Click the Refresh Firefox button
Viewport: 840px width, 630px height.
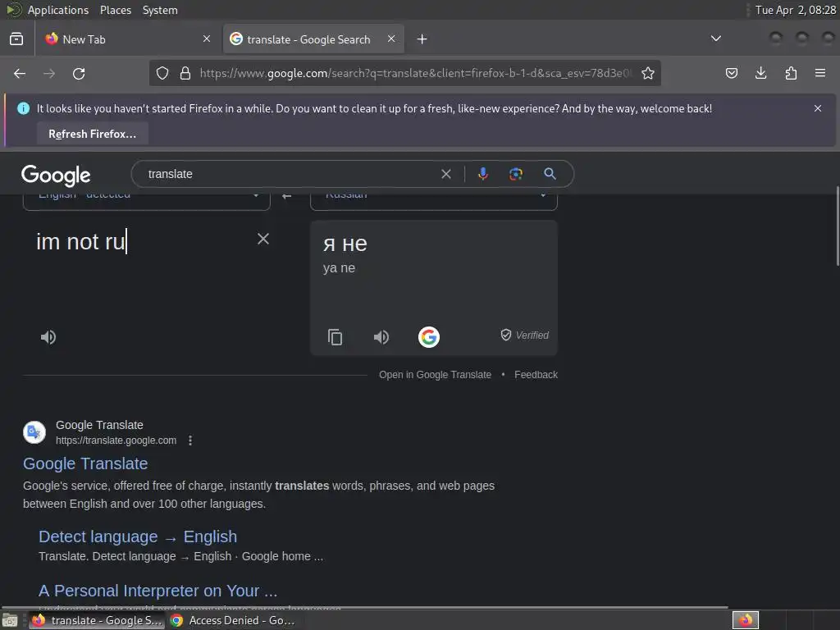pos(93,134)
